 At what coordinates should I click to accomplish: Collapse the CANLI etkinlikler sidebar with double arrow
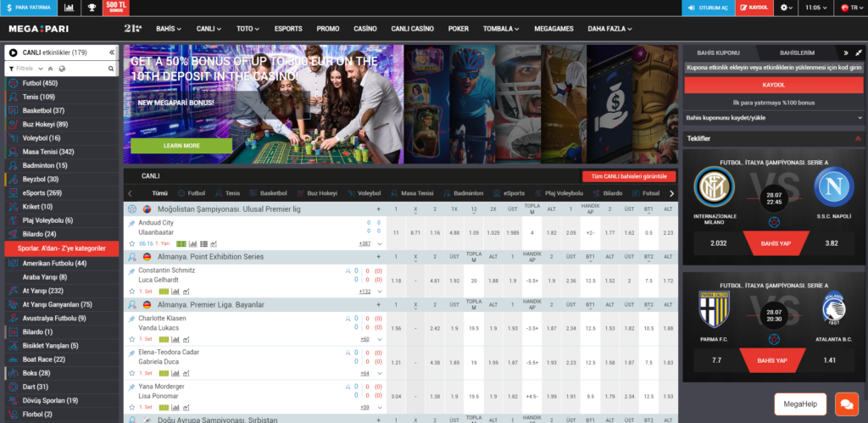pyautogui.click(x=112, y=53)
